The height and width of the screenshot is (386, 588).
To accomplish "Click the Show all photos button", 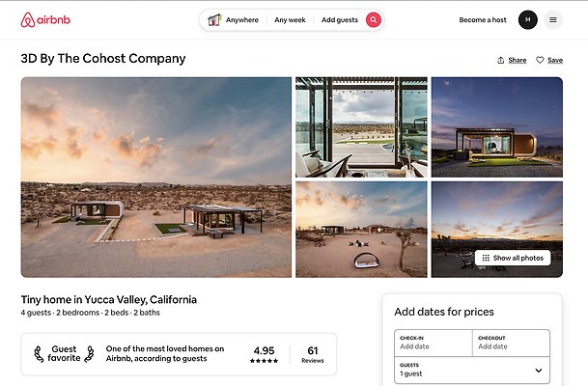I will (x=513, y=258).
